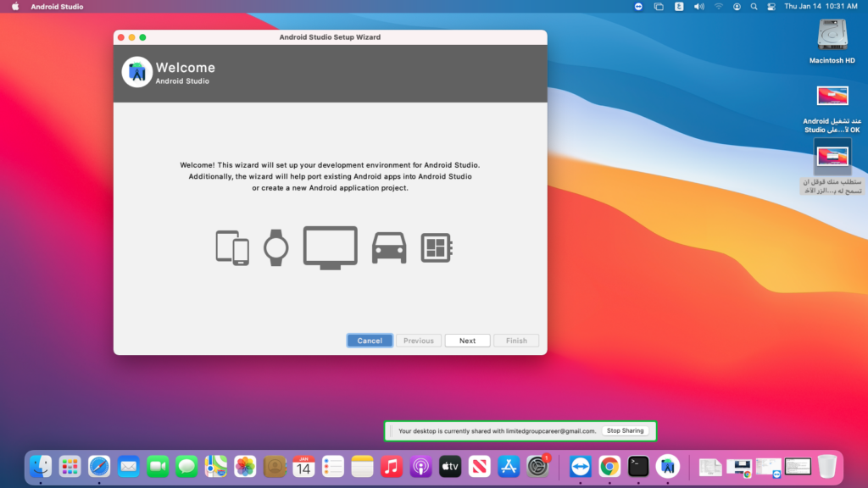Viewport: 868px width, 488px height.
Task: Cancel the Android Studio Setup Wizard
Action: tap(370, 341)
